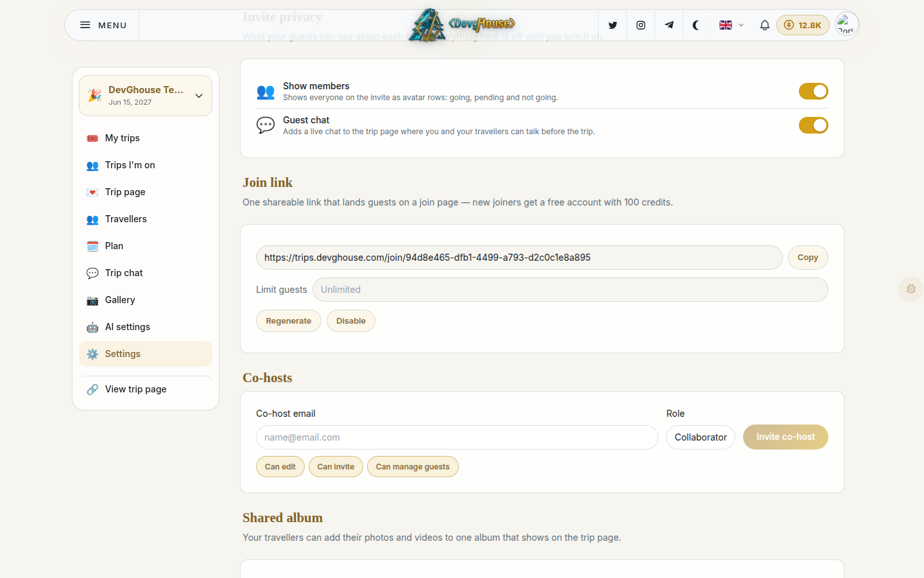Copy the join link
Viewport: 924px width, 578px height.
click(x=808, y=258)
